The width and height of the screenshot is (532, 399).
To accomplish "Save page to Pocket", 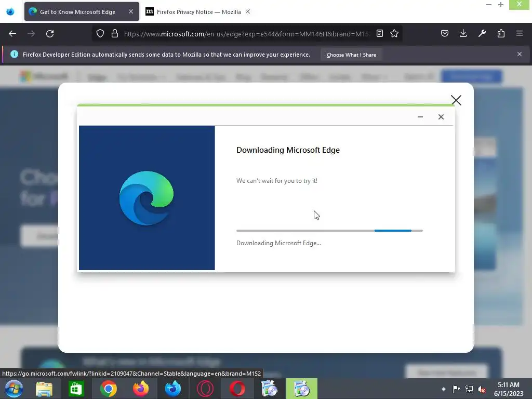I will pyautogui.click(x=445, y=34).
